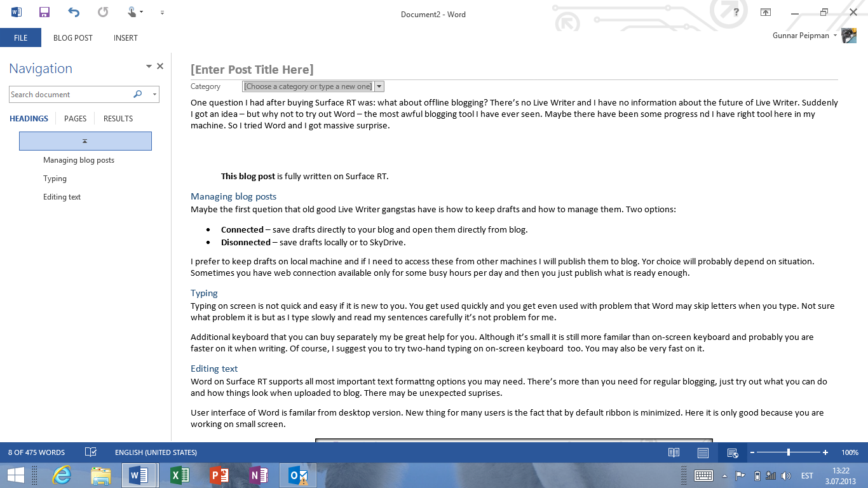Click the Enter Post Title Here placeholder
Image resolution: width=868 pixels, height=488 pixels.
coord(252,70)
